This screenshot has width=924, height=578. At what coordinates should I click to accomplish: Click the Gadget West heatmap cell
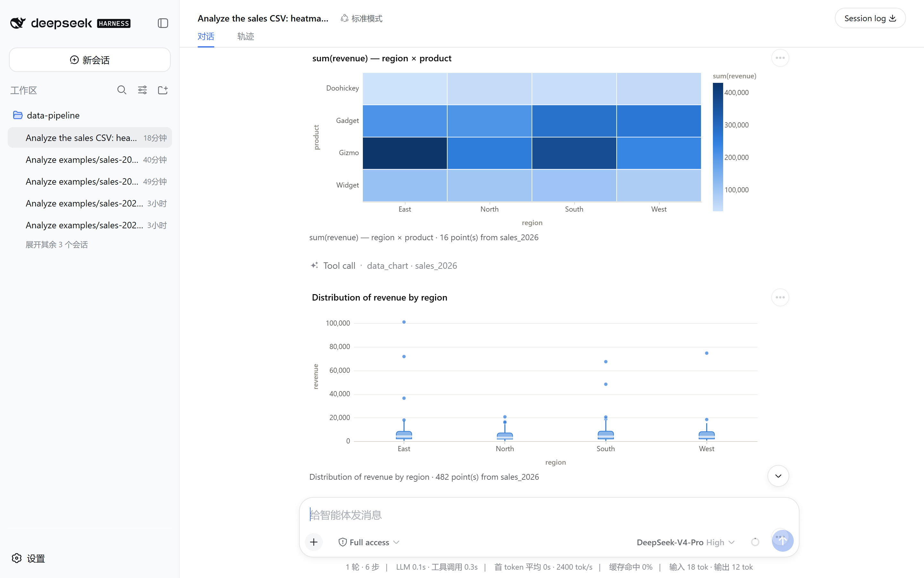pos(659,121)
